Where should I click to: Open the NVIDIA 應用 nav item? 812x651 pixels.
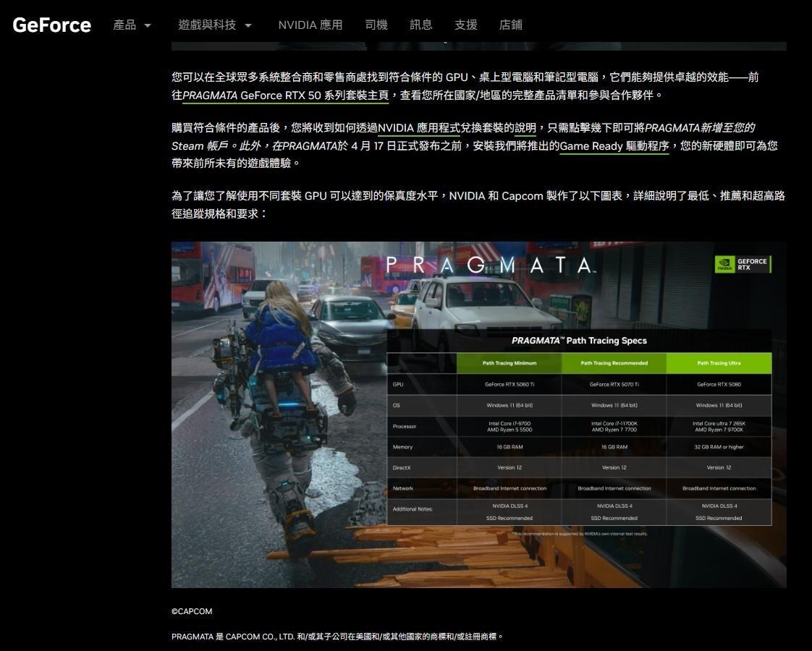coord(310,25)
